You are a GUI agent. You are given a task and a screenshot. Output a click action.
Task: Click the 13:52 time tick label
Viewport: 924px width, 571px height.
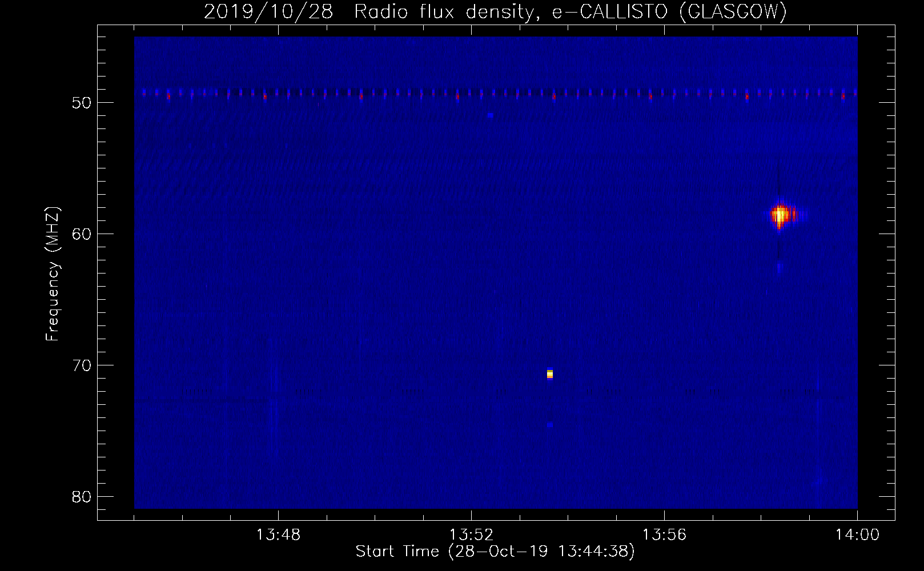[471, 535]
